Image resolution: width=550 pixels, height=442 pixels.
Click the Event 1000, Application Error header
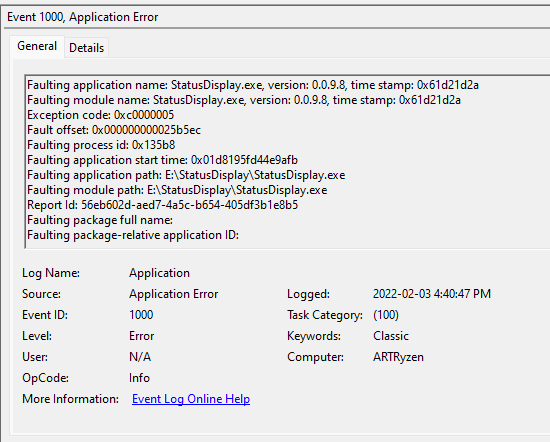tap(82, 17)
